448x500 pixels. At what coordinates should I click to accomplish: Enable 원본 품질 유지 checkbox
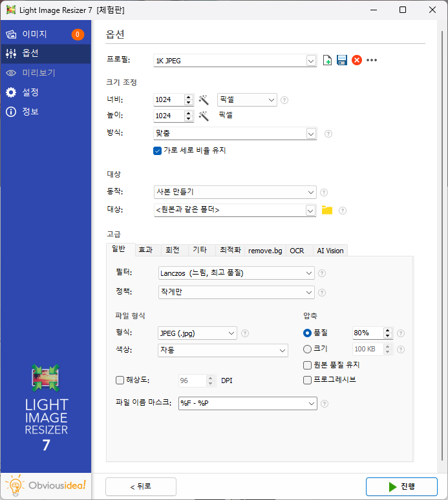307,365
